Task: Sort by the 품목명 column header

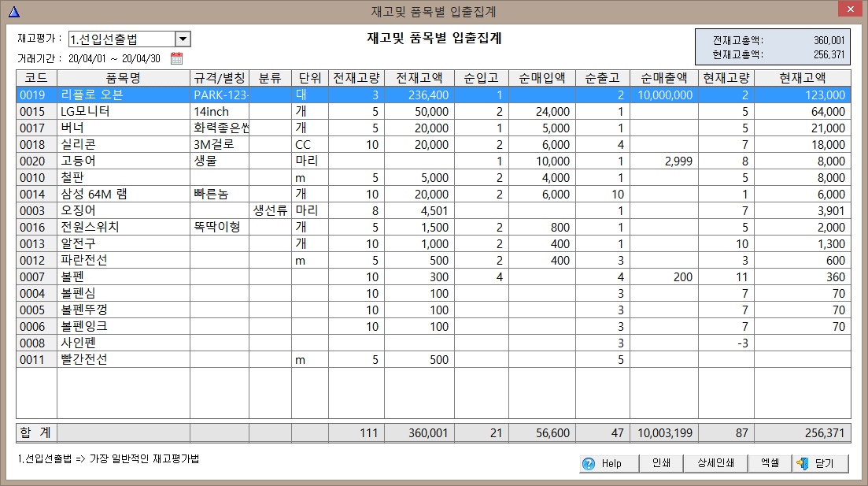Action: (x=124, y=78)
